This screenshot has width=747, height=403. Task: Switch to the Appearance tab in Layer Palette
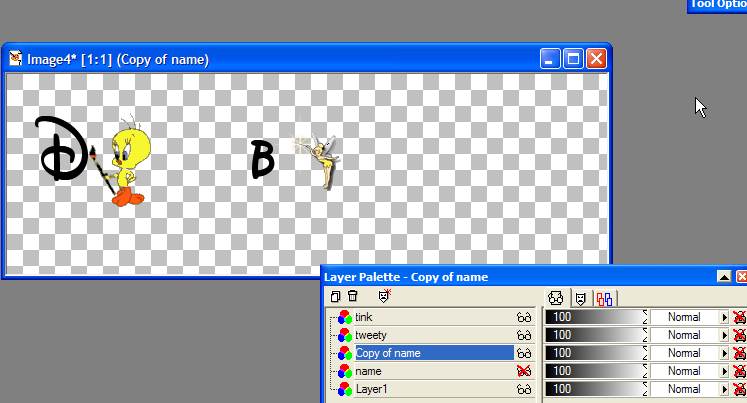click(x=556, y=298)
